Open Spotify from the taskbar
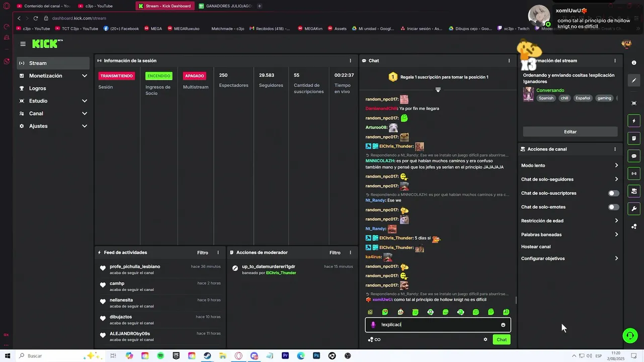The height and width of the screenshot is (362, 644). (x=160, y=356)
